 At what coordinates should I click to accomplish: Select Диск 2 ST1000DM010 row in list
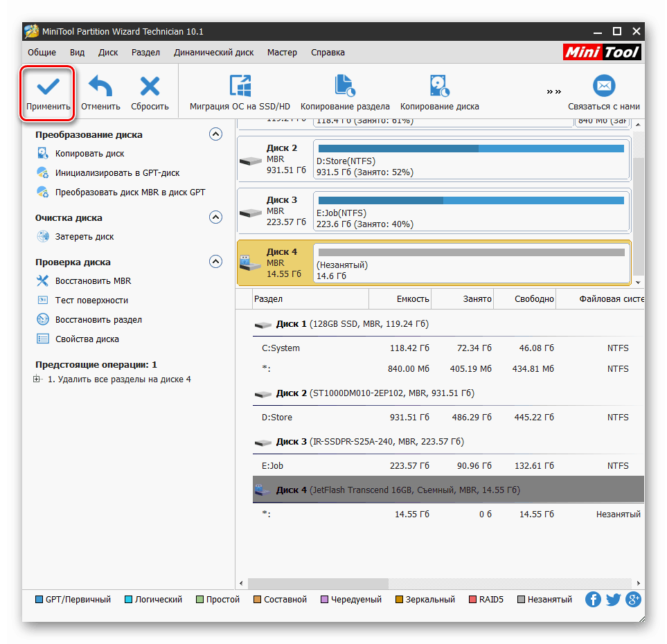448,393
